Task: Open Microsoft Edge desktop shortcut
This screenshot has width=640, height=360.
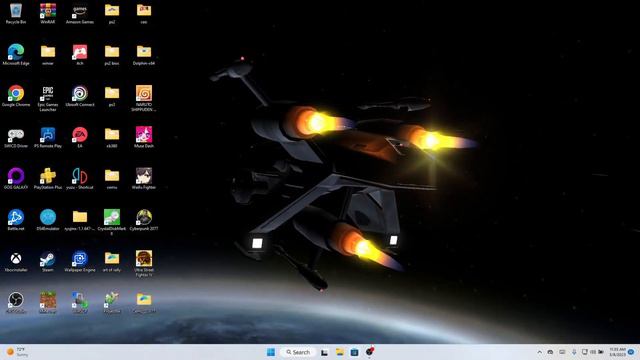Action: pos(16,54)
